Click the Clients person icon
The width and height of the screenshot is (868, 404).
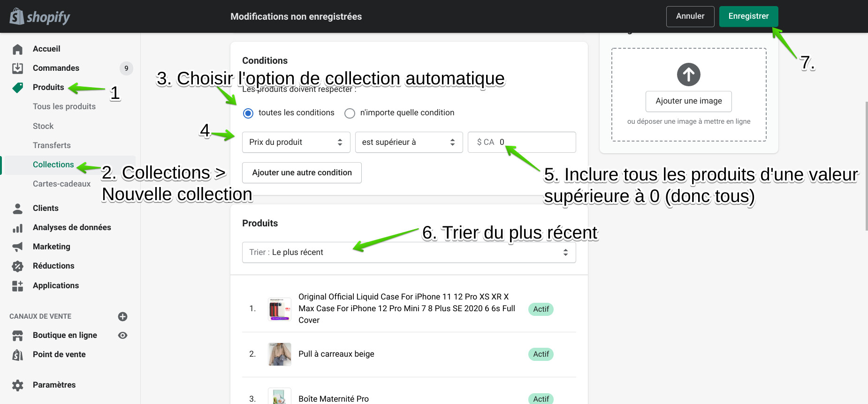coord(18,209)
